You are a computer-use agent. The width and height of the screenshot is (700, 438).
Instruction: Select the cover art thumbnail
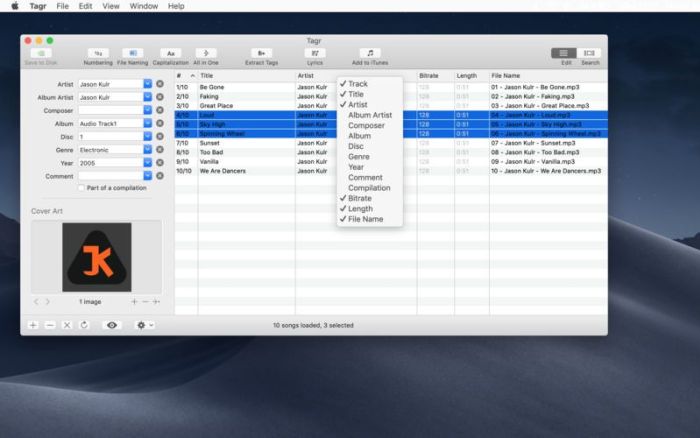96,256
